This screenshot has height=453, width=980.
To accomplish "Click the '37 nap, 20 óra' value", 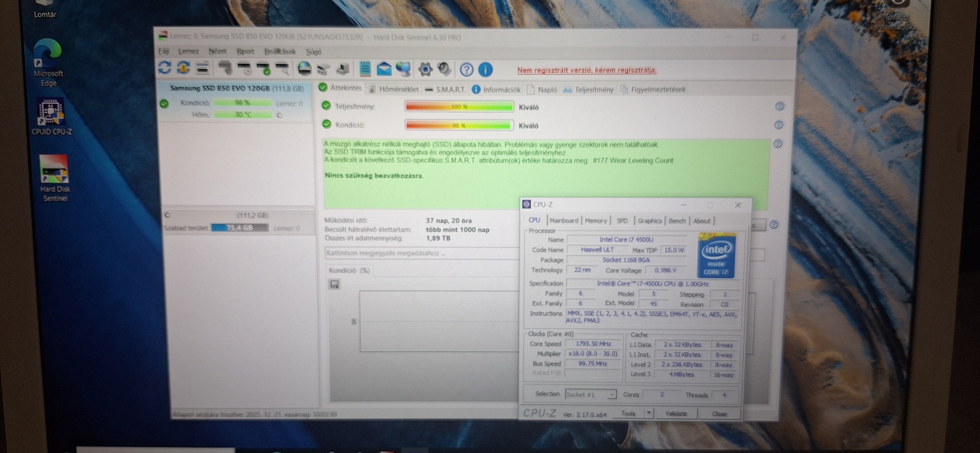I will [x=449, y=221].
